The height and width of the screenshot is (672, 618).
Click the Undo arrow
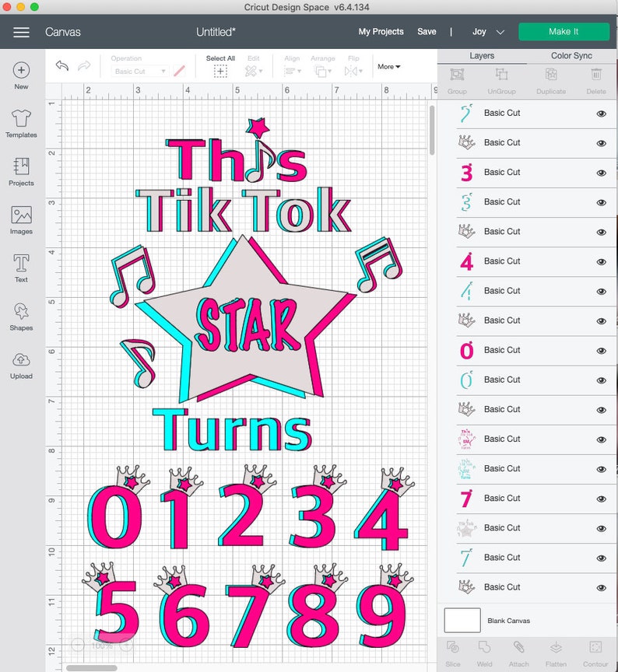coord(62,66)
